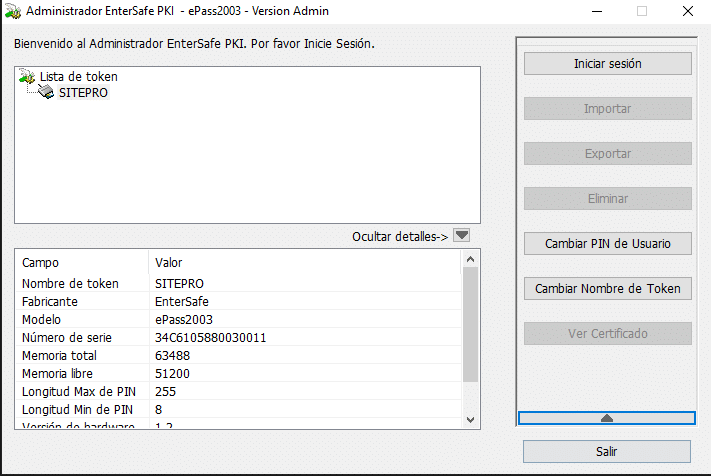This screenshot has width=711, height=476.
Task: Click the details list scrollbar thumb
Action: [x=470, y=325]
